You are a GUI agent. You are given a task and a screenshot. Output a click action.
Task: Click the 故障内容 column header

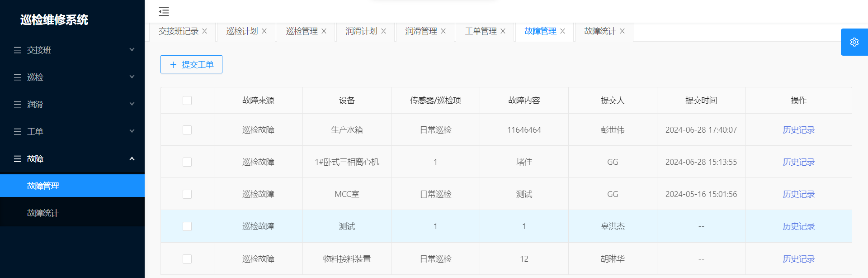point(524,101)
